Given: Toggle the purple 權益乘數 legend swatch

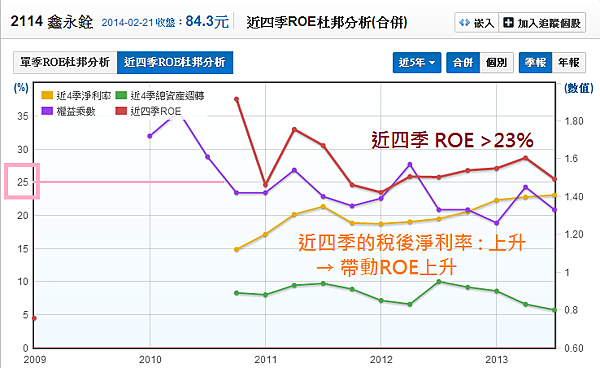Looking at the screenshot, I should pos(47,111).
